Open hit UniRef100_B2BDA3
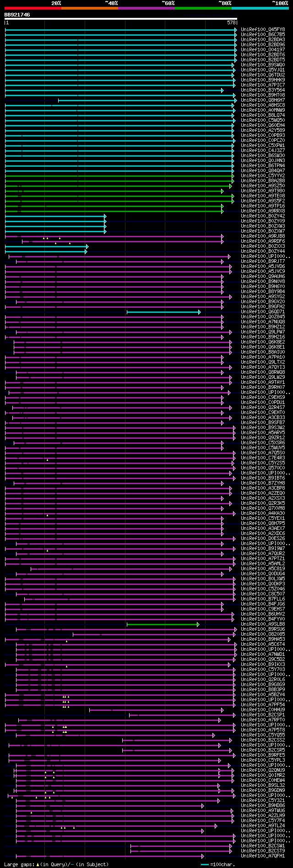293x868 pixels. coord(263,39)
